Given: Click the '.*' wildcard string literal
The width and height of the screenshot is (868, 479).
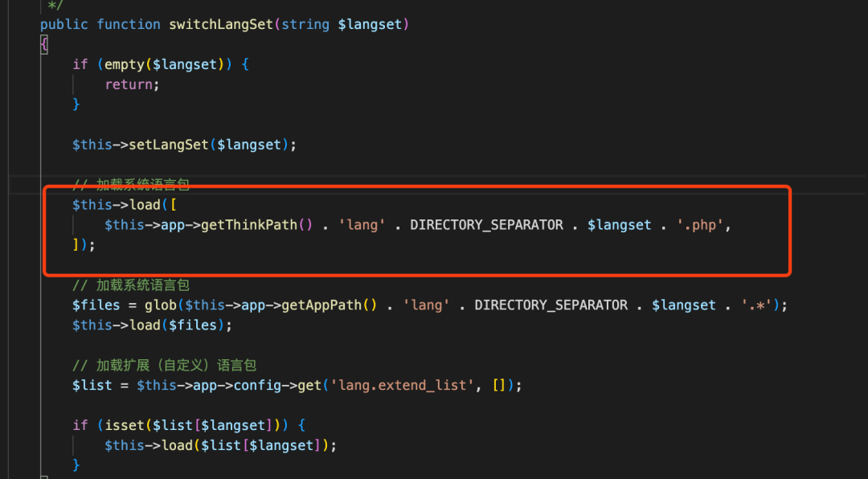Looking at the screenshot, I should pos(756,305).
